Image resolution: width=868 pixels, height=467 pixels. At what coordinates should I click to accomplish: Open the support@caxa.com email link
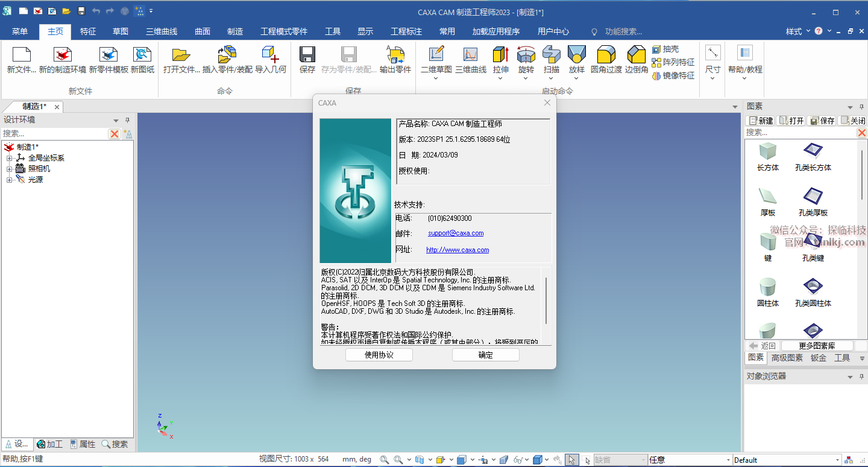click(455, 233)
